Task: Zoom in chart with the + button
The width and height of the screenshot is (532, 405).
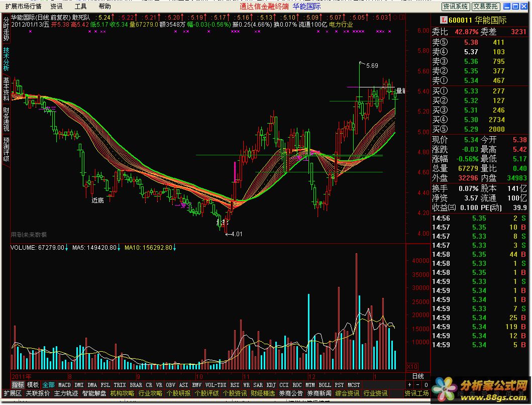Action: (410, 385)
